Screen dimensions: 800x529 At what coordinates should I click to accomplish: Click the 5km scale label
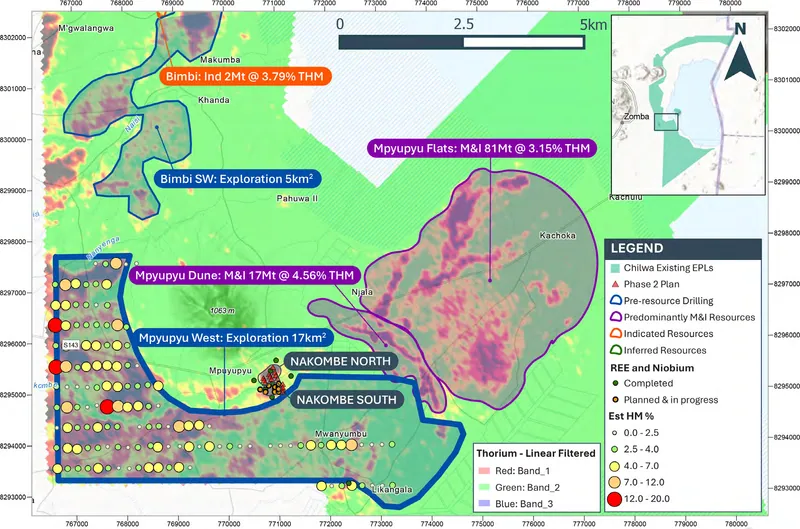point(593,24)
